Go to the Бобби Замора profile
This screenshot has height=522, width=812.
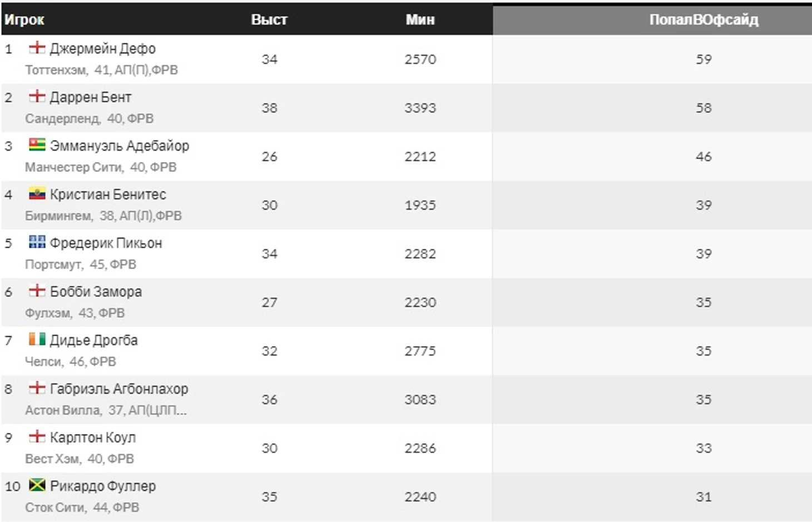[96, 292]
